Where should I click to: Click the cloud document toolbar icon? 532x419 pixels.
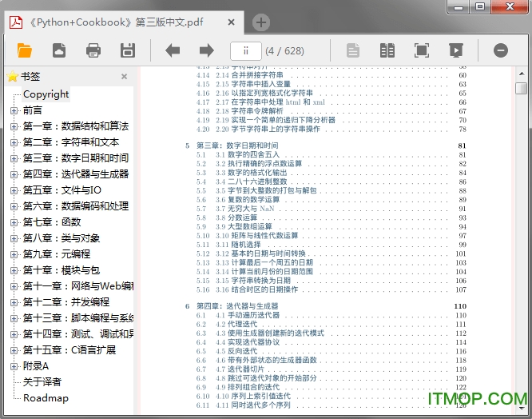[x=59, y=51]
